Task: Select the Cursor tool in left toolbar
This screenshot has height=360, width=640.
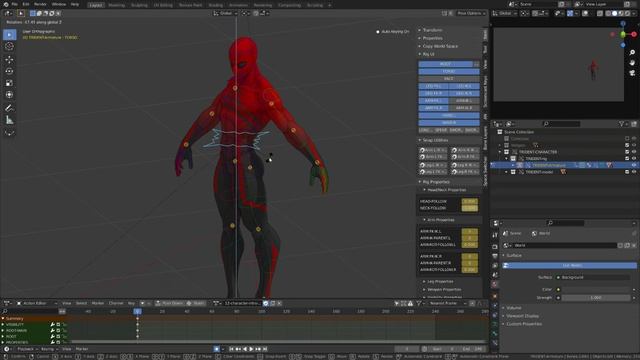Action: pos(9,47)
